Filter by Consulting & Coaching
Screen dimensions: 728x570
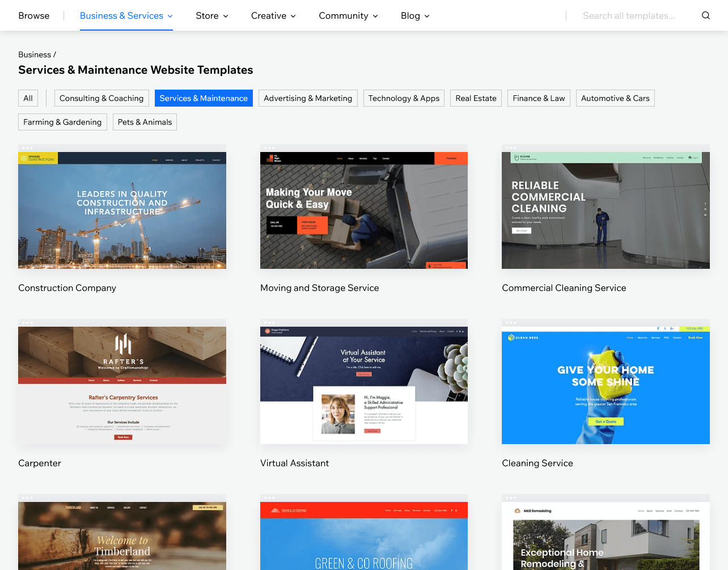[x=101, y=98]
